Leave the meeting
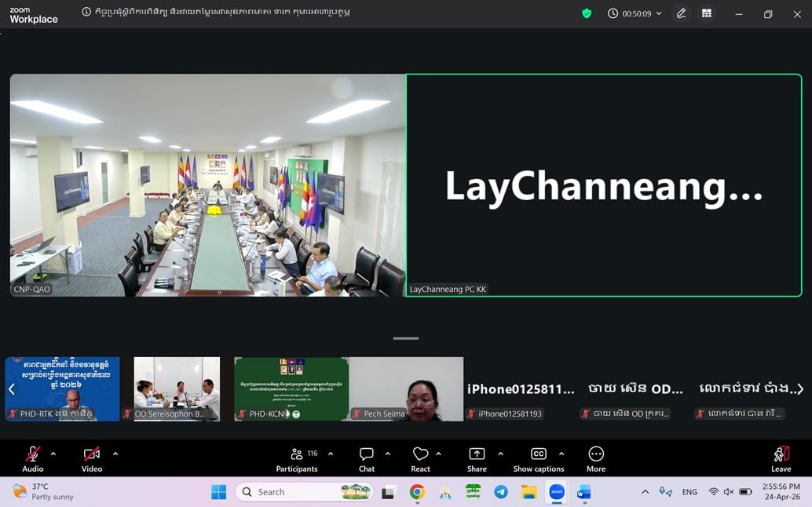Image resolution: width=812 pixels, height=507 pixels. 781,459
